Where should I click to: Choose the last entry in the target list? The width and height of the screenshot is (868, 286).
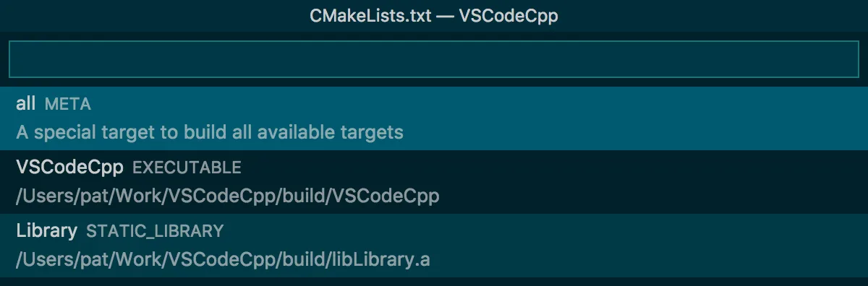pos(434,244)
